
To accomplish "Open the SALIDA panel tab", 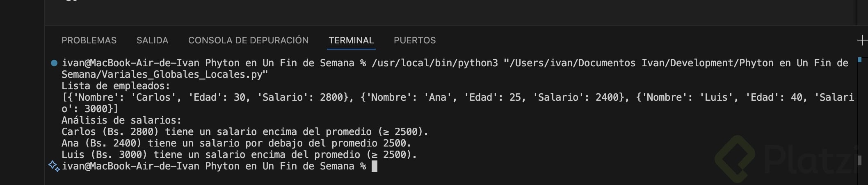I will [152, 41].
